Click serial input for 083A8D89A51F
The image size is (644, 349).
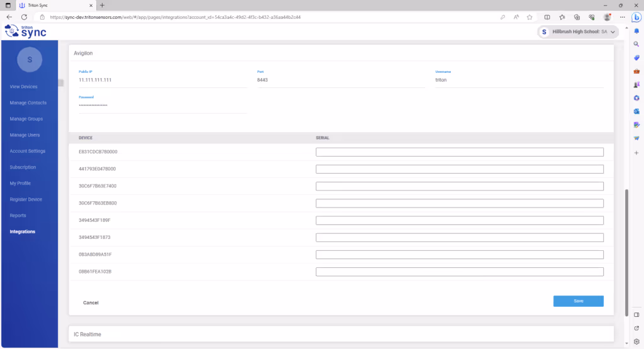tap(460, 255)
